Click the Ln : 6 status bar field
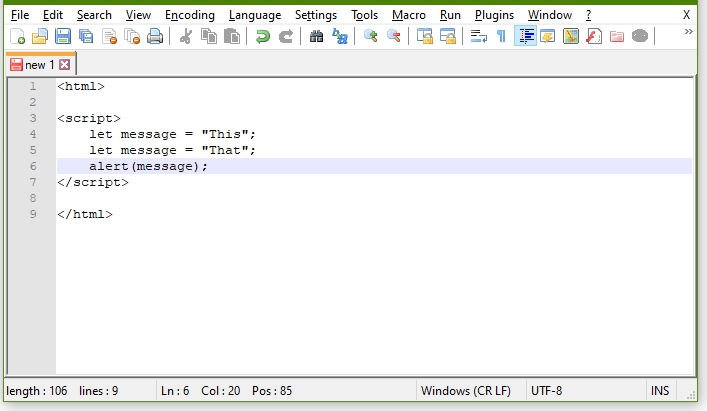The image size is (707, 411). pos(175,391)
